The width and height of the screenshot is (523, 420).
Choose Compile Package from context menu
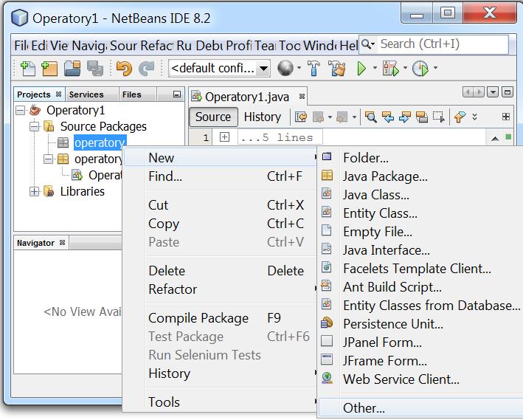(220, 318)
